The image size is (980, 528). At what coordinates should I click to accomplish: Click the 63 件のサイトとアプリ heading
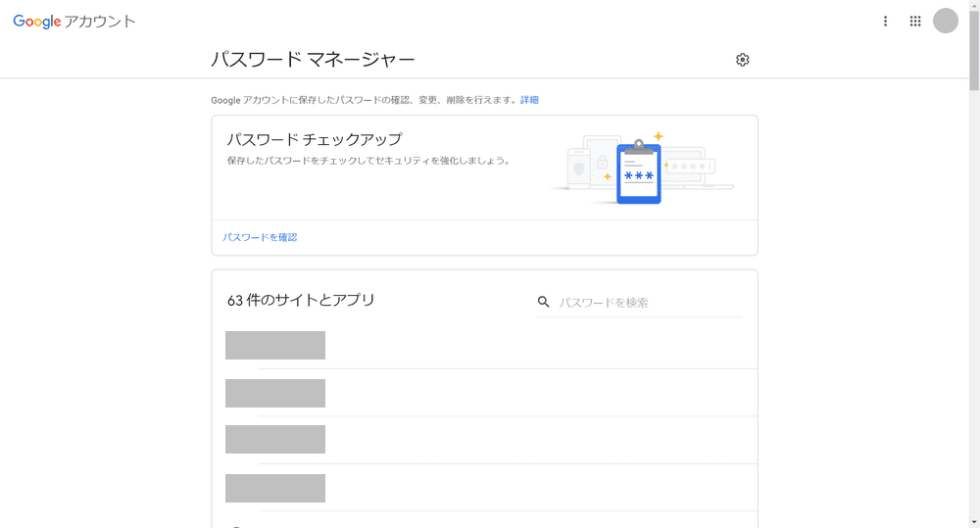point(301,300)
